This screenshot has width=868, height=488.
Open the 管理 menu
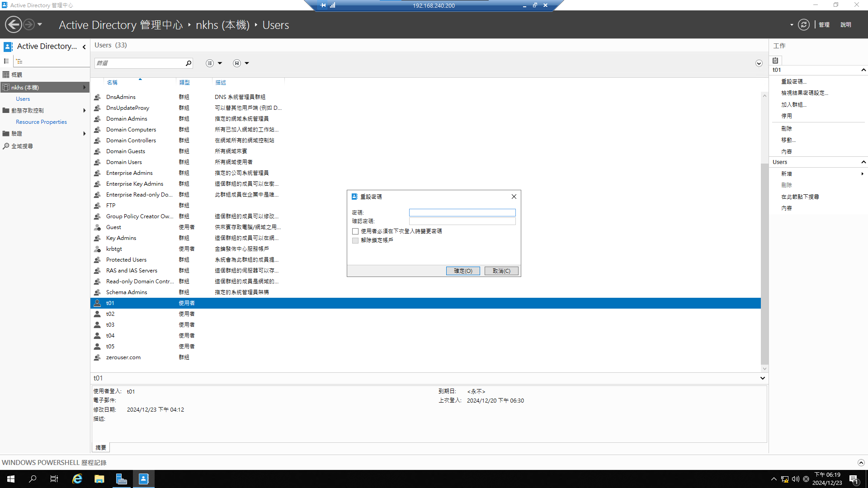click(824, 25)
